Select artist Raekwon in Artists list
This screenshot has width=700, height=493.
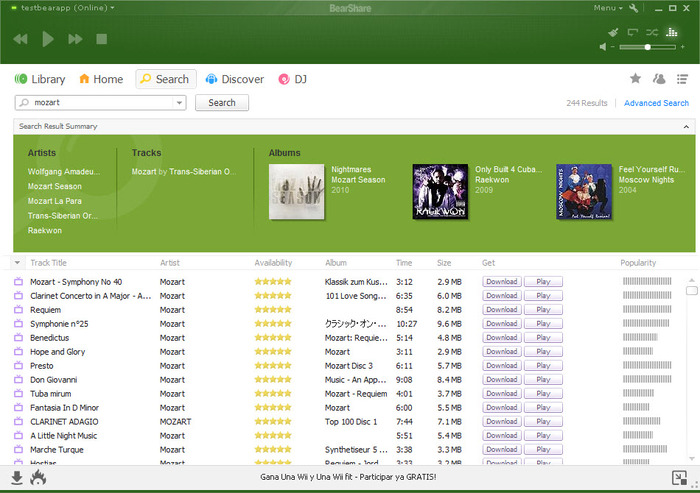45,230
